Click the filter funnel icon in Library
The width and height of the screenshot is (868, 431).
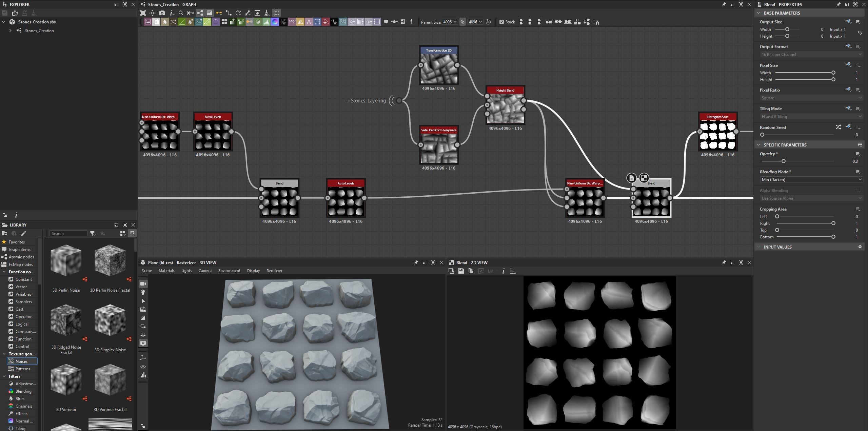click(93, 233)
